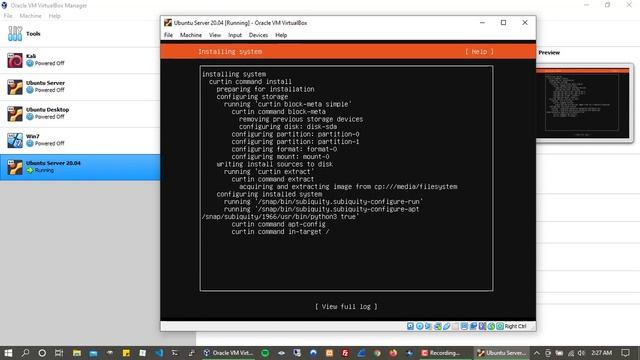The width and height of the screenshot is (640, 360).
Task: Open Task View on taskbar
Action: [59, 353]
